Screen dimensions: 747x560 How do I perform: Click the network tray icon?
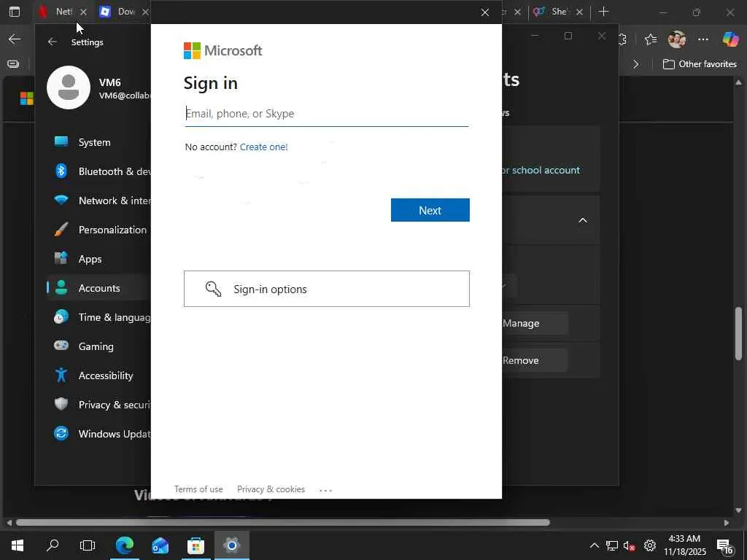tap(612, 545)
